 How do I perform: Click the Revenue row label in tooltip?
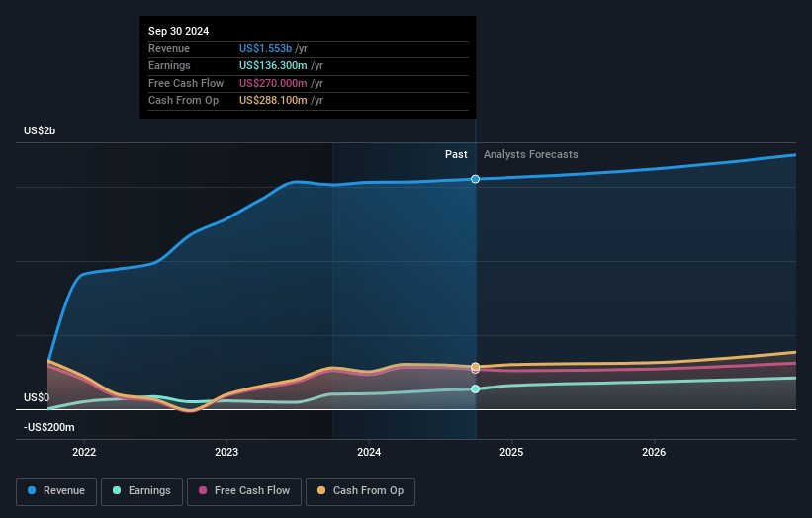pos(169,48)
